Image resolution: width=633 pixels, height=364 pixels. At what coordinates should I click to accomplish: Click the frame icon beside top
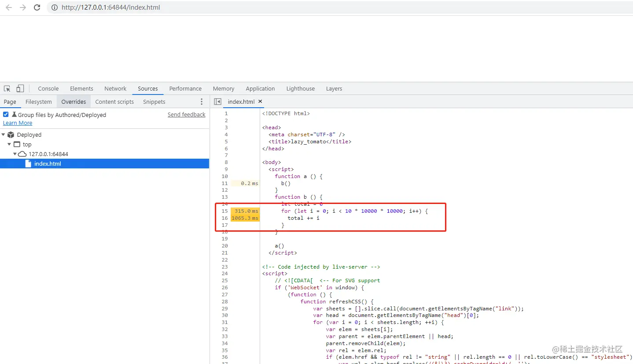point(17,144)
